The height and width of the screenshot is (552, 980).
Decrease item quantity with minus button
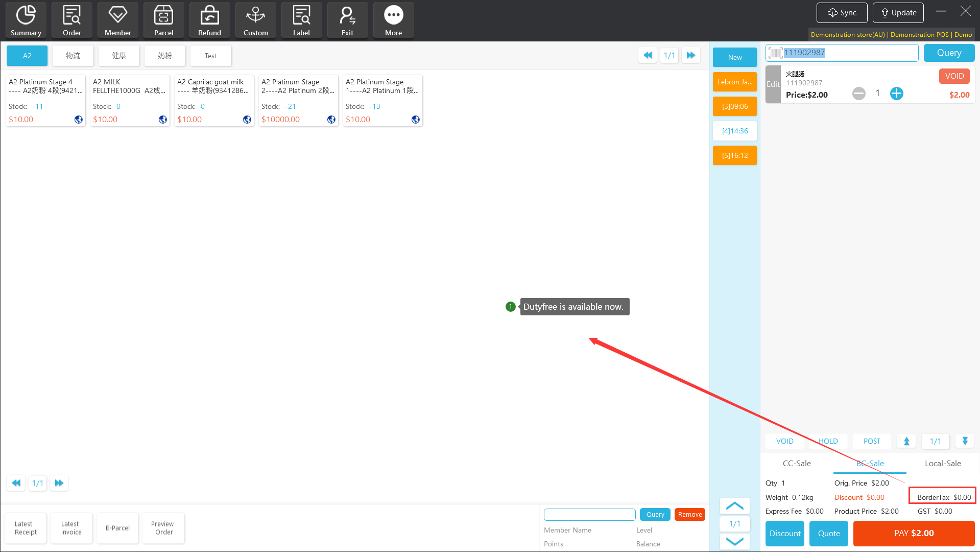[x=858, y=94]
